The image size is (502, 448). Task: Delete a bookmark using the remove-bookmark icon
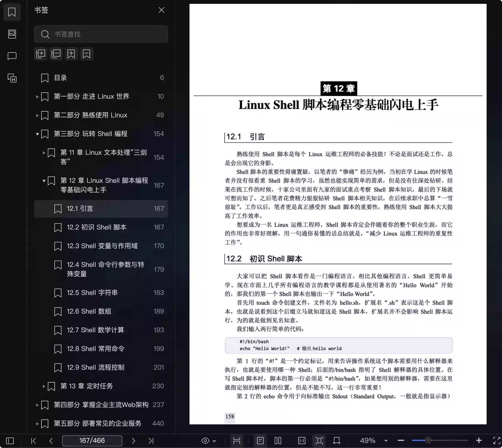point(86,54)
